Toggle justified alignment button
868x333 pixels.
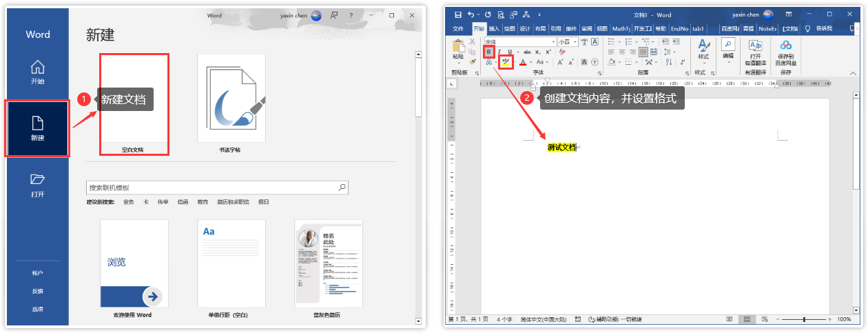pyautogui.click(x=643, y=52)
